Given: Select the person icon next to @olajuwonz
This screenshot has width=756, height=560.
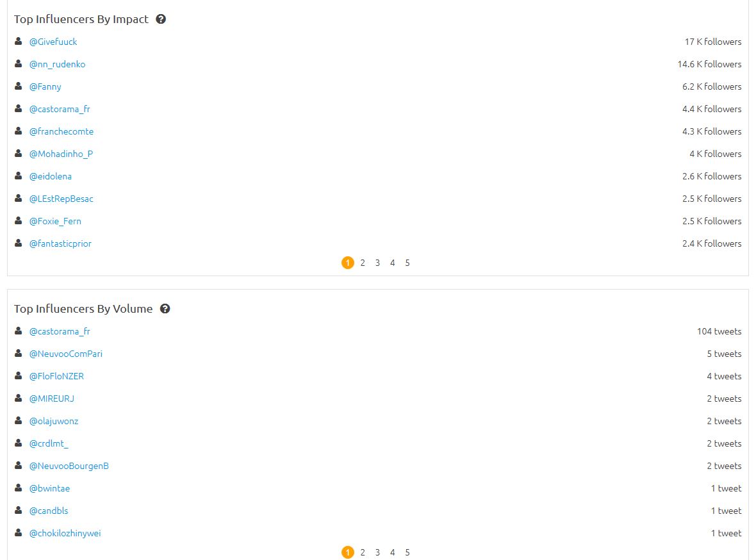Looking at the screenshot, I should 19,420.
